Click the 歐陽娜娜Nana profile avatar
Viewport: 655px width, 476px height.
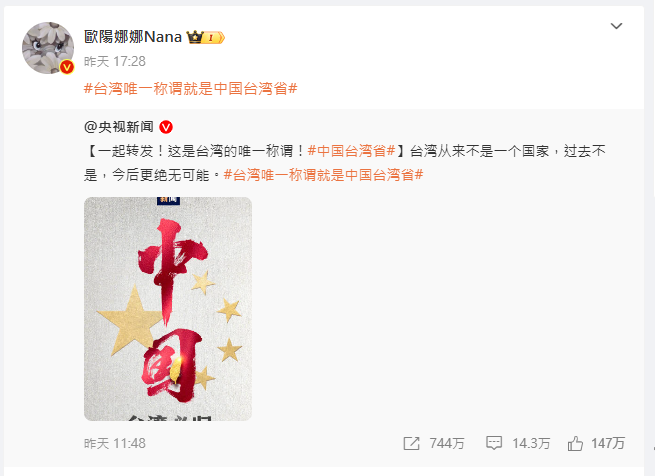(x=48, y=48)
